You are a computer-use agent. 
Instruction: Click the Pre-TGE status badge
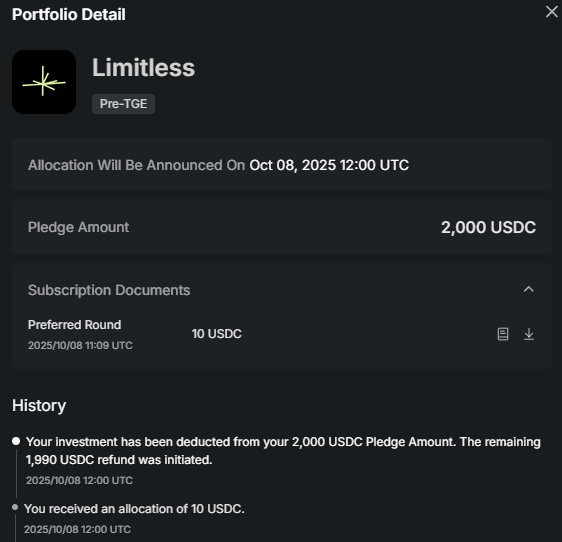point(123,104)
